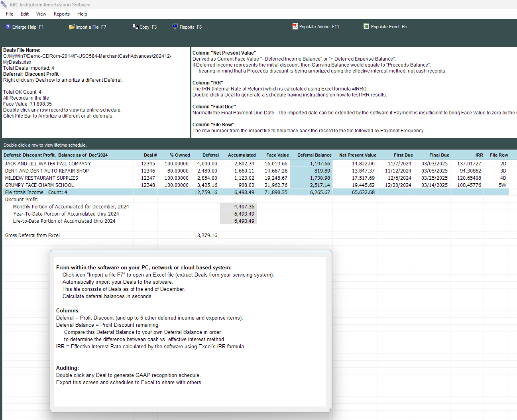Screen dimensions: 517x420
Task: Click the First Due column header
Action: (x=403, y=155)
